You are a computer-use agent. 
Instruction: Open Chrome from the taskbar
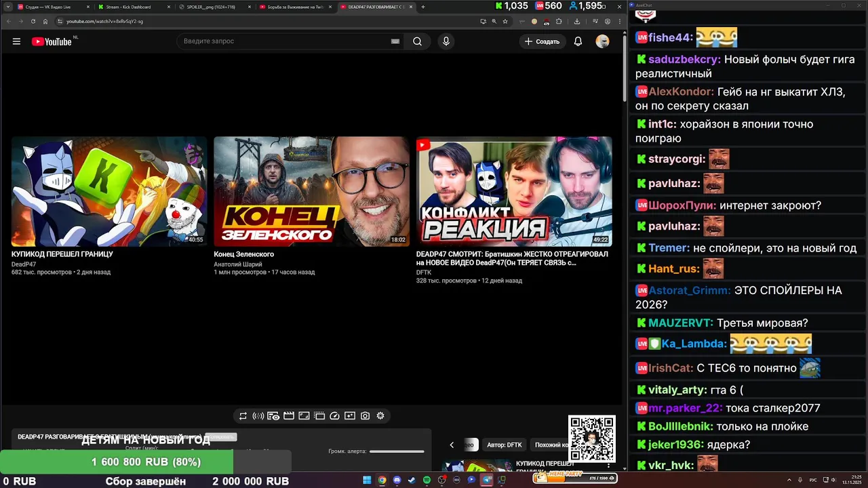(382, 480)
